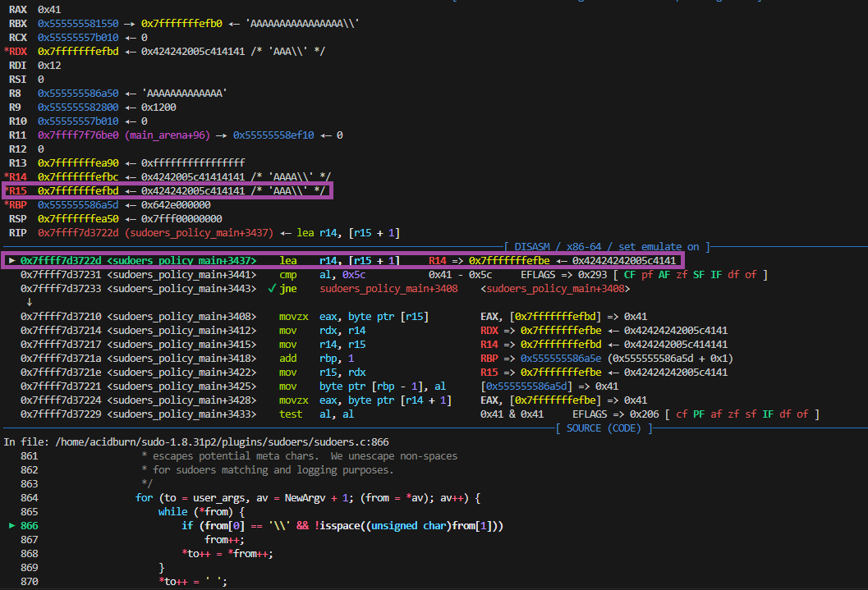Viewport: 868px width, 590px height.
Task: Click the RAX value 0x41
Action: coord(51,9)
